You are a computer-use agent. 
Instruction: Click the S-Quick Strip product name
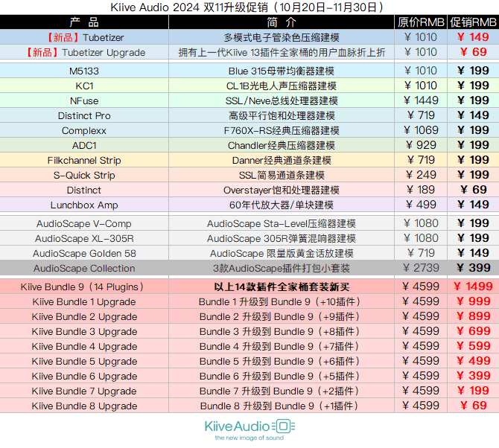coord(84,175)
